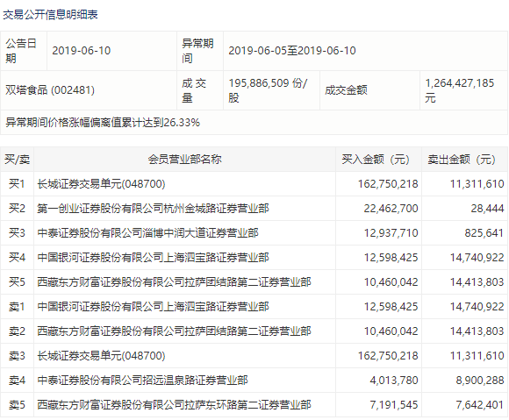The height and width of the screenshot is (420, 509).
Task: Click the 卖3 row label
Action: [x=17, y=356]
